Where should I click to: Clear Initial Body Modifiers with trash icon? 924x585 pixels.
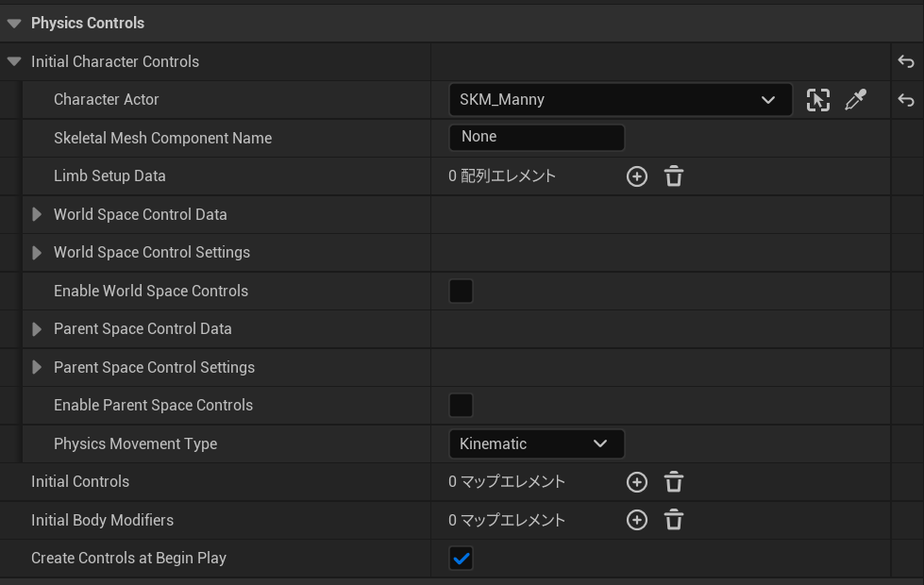674,520
